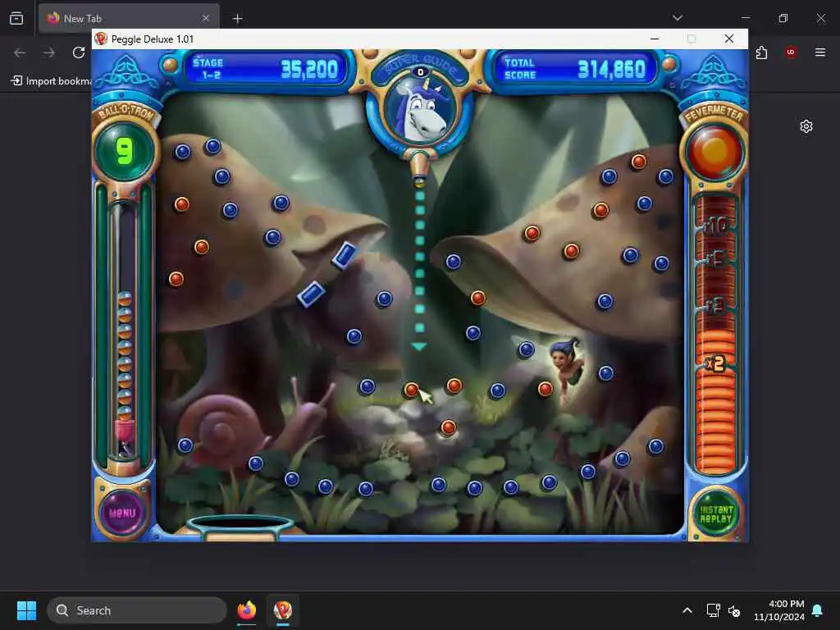Image resolution: width=840 pixels, height=630 pixels.
Task: Open the network status tray icon
Action: point(713,610)
